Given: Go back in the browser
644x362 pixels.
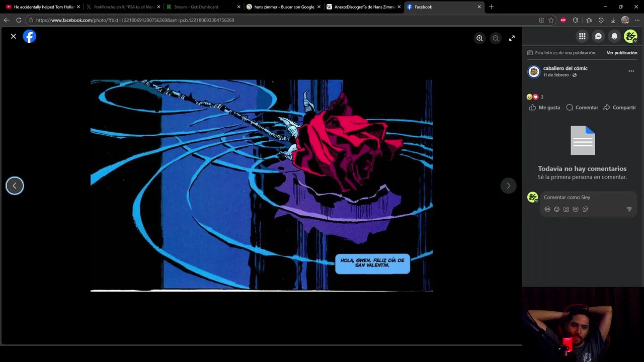Looking at the screenshot, I should tap(7, 20).
